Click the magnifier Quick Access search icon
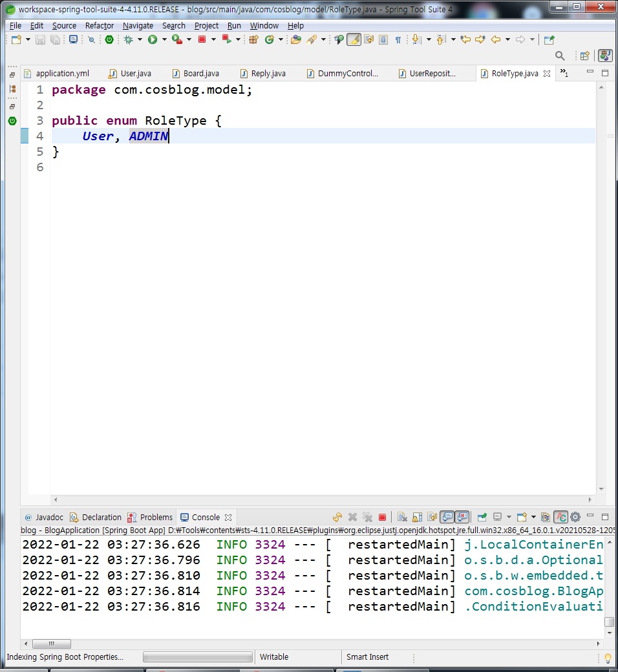The image size is (618, 672). [x=560, y=56]
